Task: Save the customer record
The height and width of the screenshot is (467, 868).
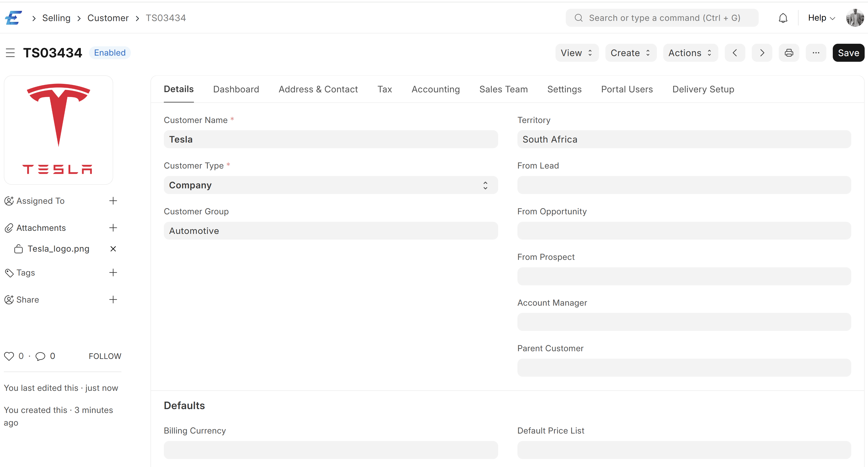Action: pyautogui.click(x=848, y=53)
